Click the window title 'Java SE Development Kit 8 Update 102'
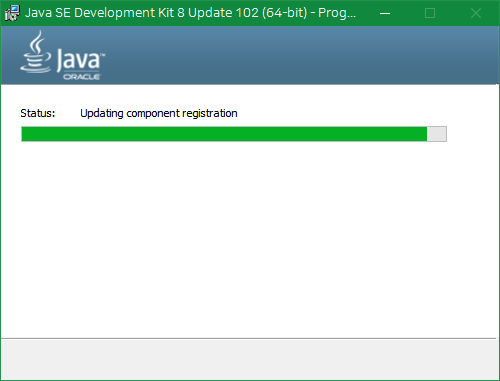Screen dimensions: 500x381 190,13
